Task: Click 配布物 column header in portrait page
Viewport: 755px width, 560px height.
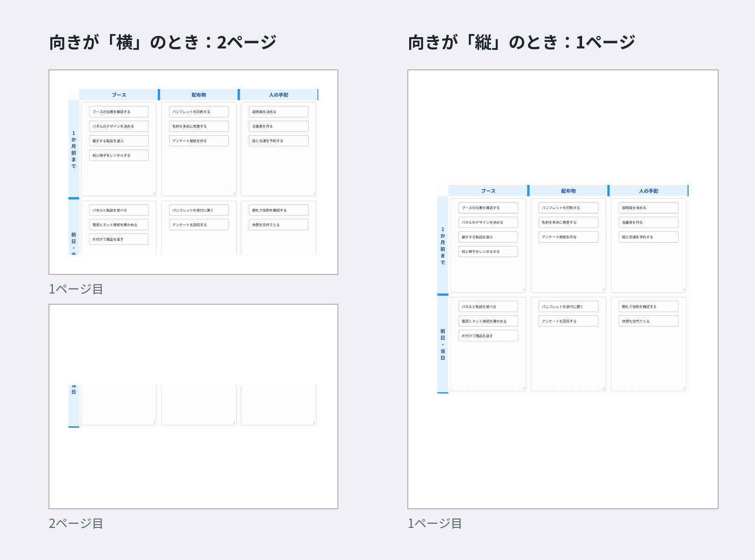Action: 569,191
